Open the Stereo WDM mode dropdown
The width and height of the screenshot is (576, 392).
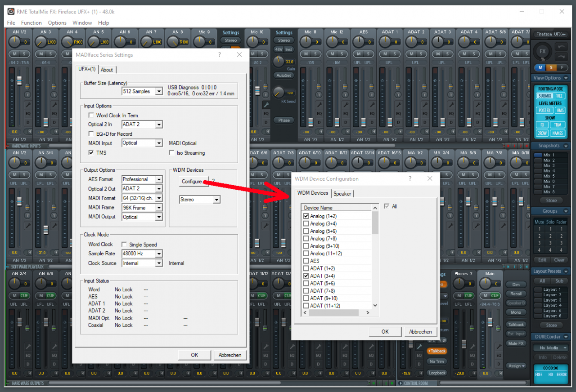[x=217, y=200]
